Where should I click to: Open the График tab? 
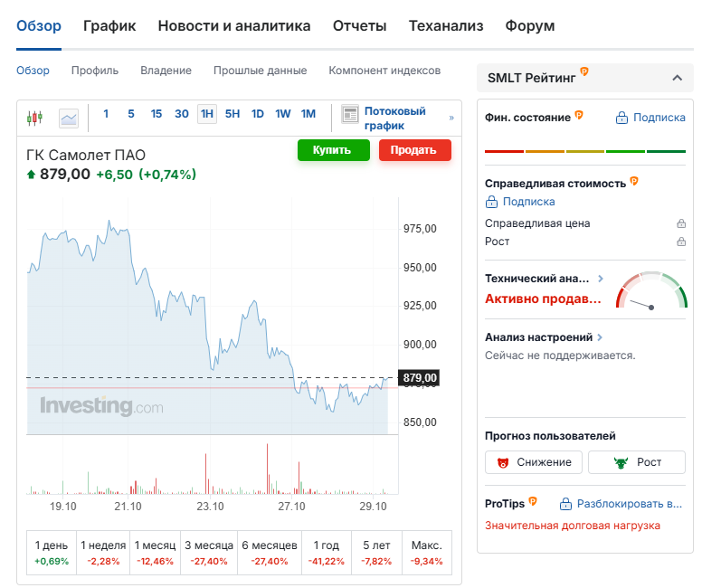[109, 26]
